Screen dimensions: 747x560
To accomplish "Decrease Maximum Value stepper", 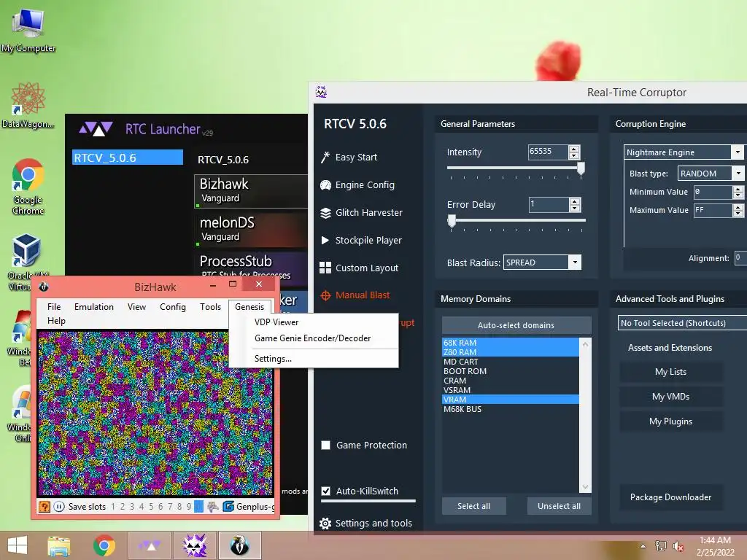I will pyautogui.click(x=738, y=214).
